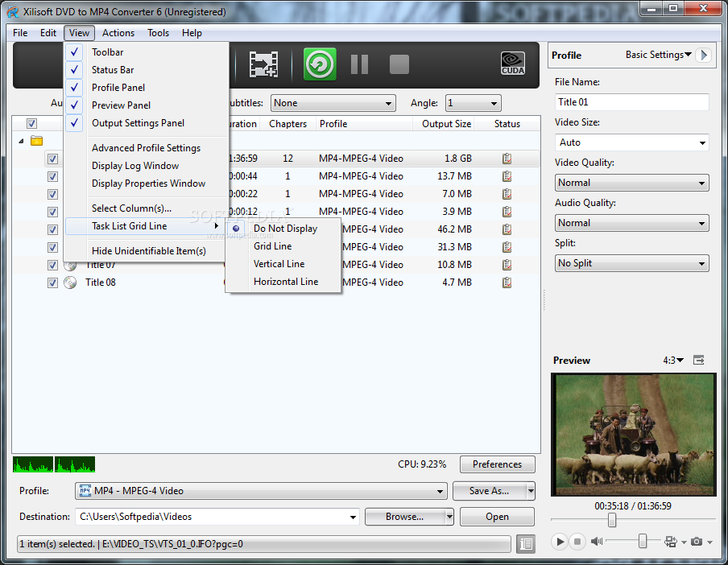Open the Audio Quality dropdown

[x=631, y=223]
